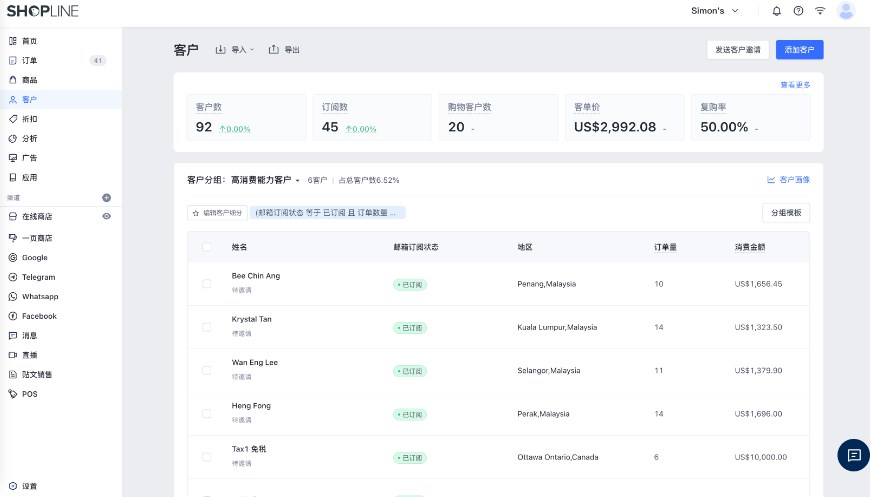The width and height of the screenshot is (871, 497).
Task: Click the help question mark icon
Action: point(798,11)
